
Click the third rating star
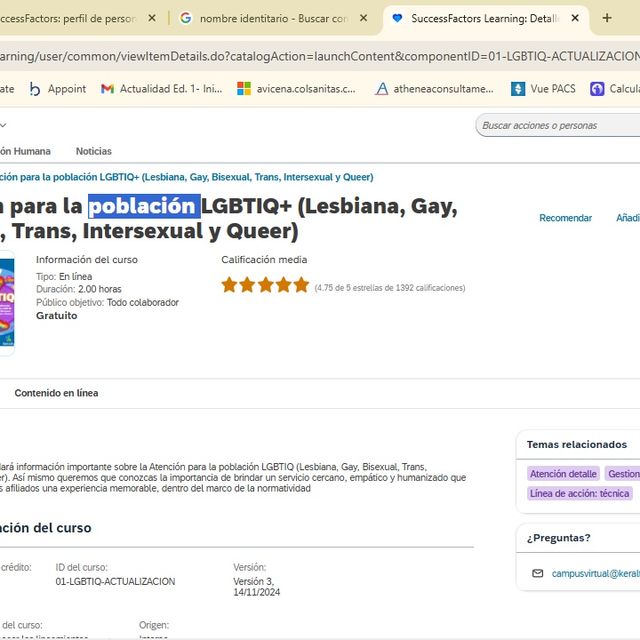(x=265, y=284)
